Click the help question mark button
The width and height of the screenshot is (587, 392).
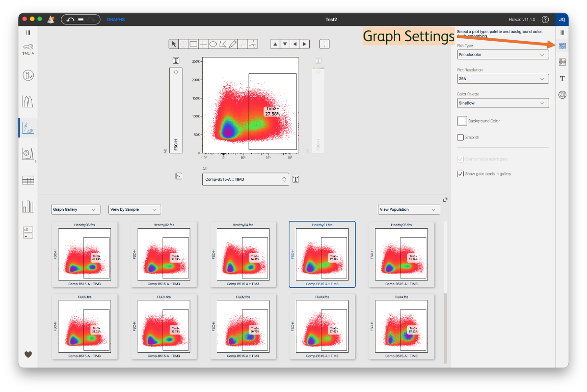(545, 20)
